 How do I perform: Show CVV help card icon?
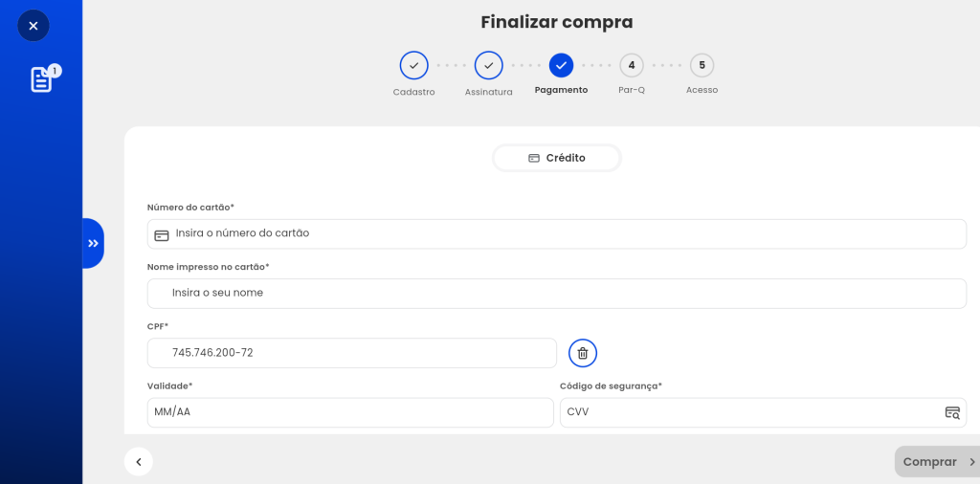(x=952, y=413)
